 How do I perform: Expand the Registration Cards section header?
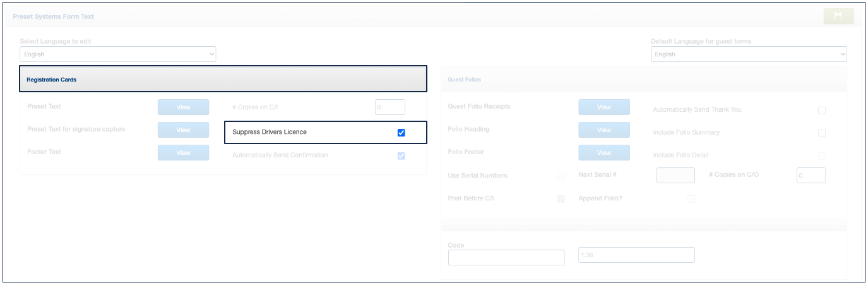[223, 80]
